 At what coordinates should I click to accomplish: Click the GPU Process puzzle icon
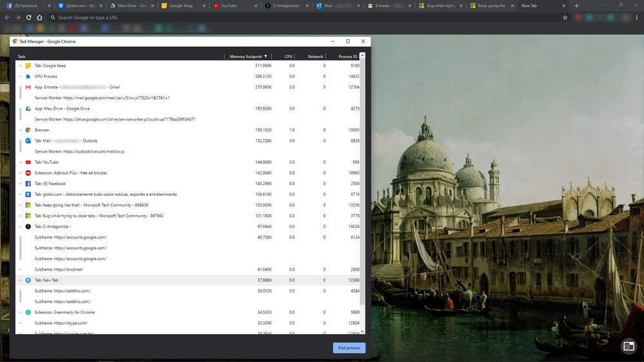[x=28, y=77]
